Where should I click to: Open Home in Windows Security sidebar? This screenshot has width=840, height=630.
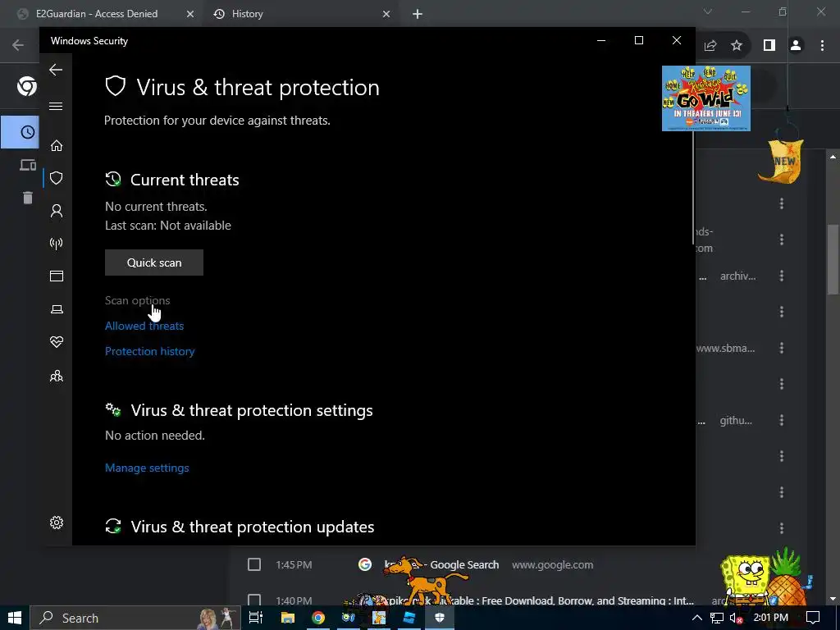pyautogui.click(x=57, y=146)
